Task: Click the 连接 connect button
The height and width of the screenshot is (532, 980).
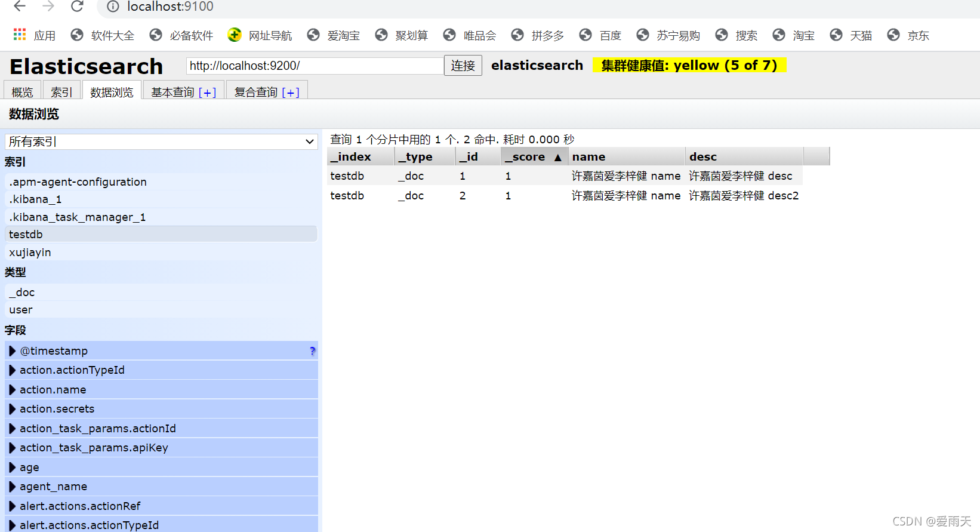Action: (x=463, y=66)
